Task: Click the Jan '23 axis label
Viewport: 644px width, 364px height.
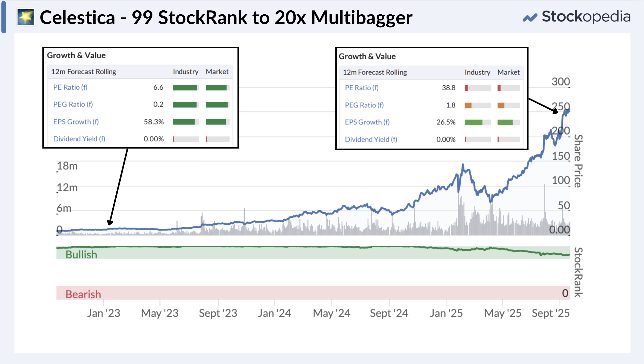Action: [x=103, y=313]
